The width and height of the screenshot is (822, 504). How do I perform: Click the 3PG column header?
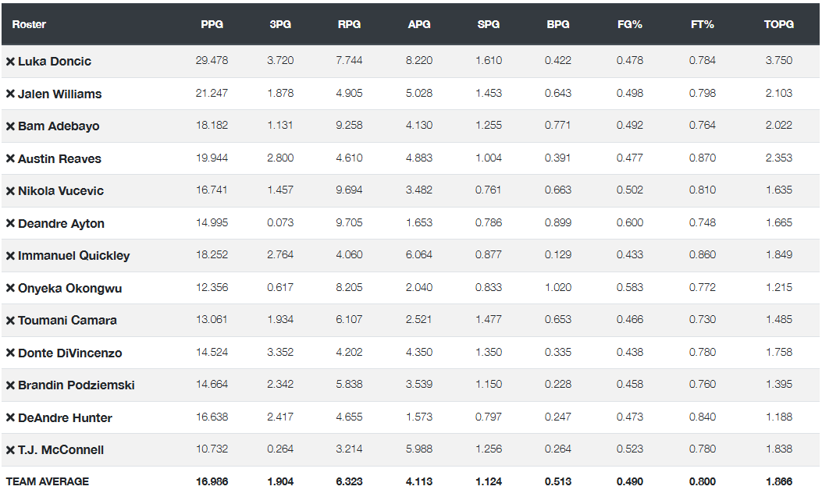[x=280, y=24]
